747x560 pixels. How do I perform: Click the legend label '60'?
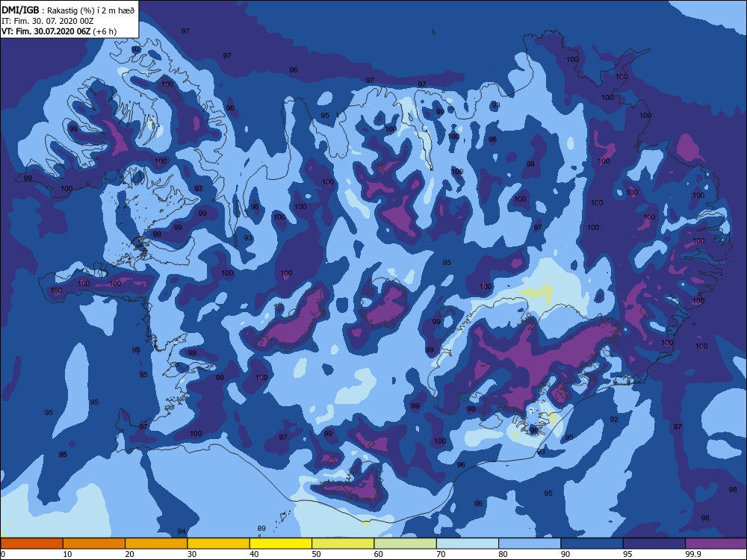(x=379, y=554)
